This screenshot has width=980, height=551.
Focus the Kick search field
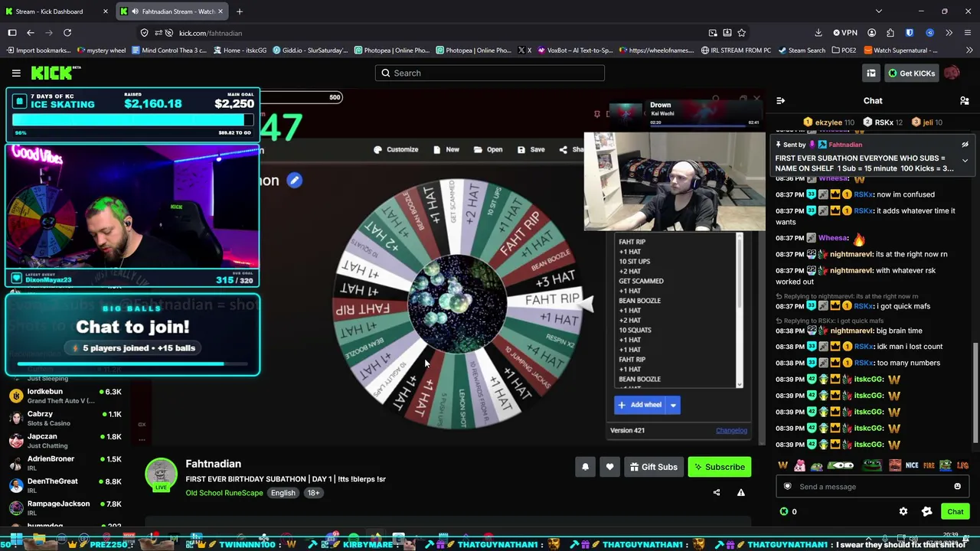[x=490, y=73]
